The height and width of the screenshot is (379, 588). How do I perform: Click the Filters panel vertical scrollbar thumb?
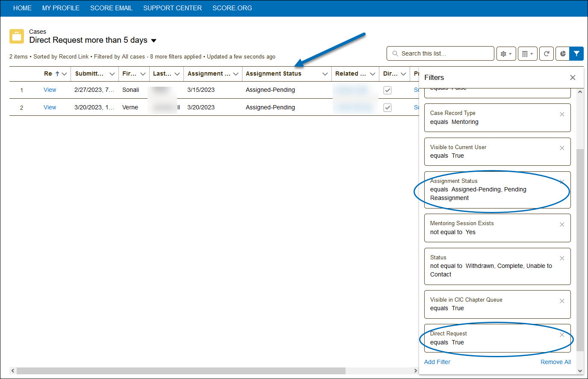580,250
